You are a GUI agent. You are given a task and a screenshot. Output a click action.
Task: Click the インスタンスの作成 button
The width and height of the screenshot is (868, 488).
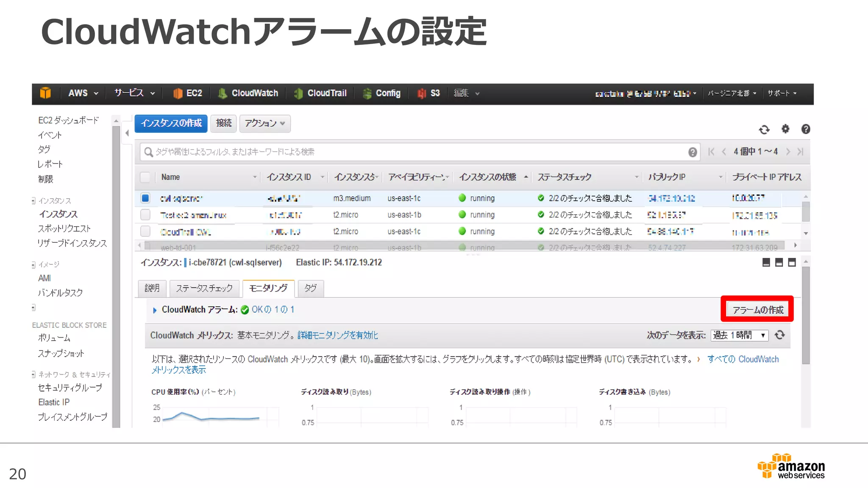[171, 123]
